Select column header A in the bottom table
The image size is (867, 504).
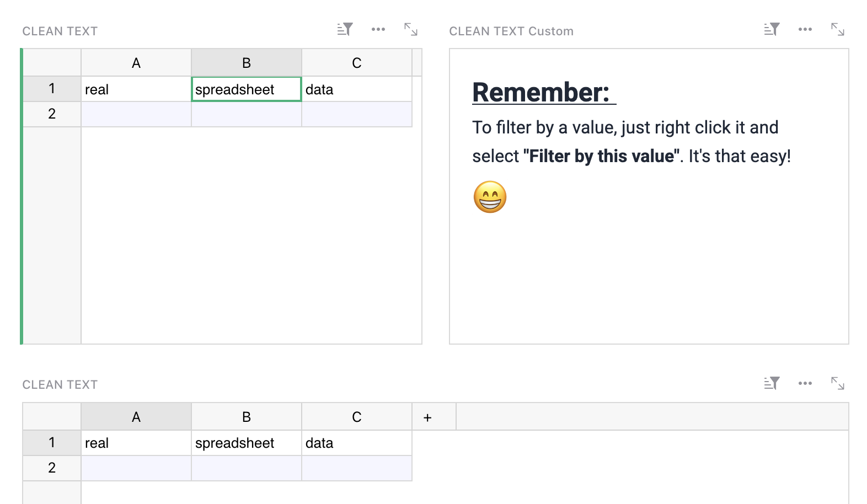coord(136,416)
